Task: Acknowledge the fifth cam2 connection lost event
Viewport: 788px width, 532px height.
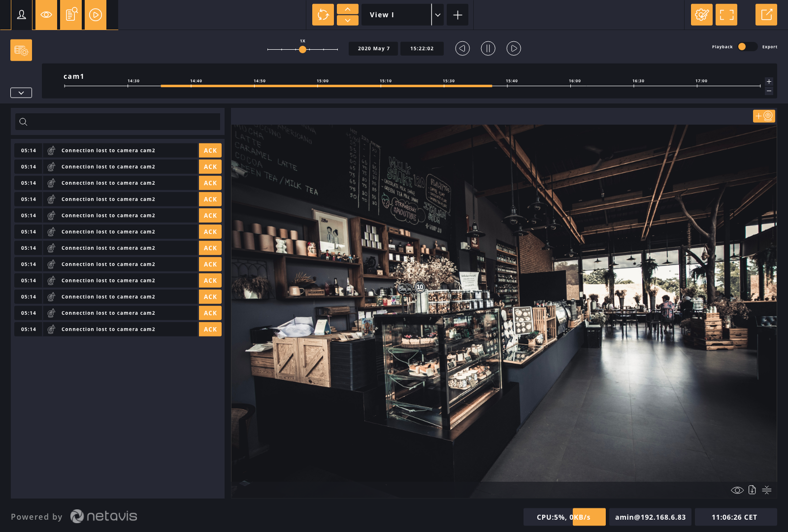Action: click(210, 216)
